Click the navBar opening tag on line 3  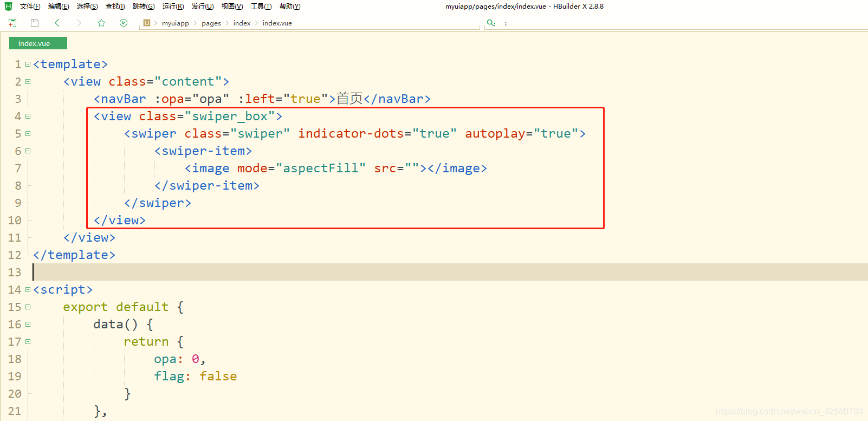[120, 99]
